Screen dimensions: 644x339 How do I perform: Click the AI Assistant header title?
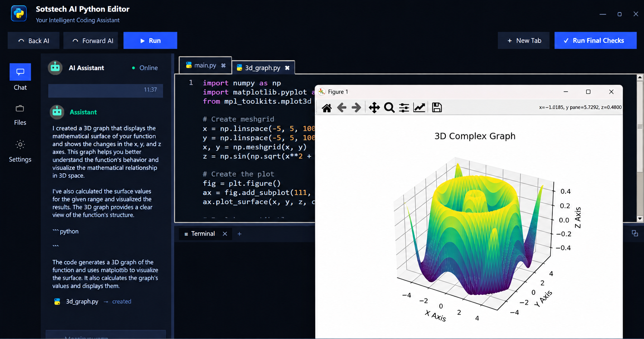(86, 68)
